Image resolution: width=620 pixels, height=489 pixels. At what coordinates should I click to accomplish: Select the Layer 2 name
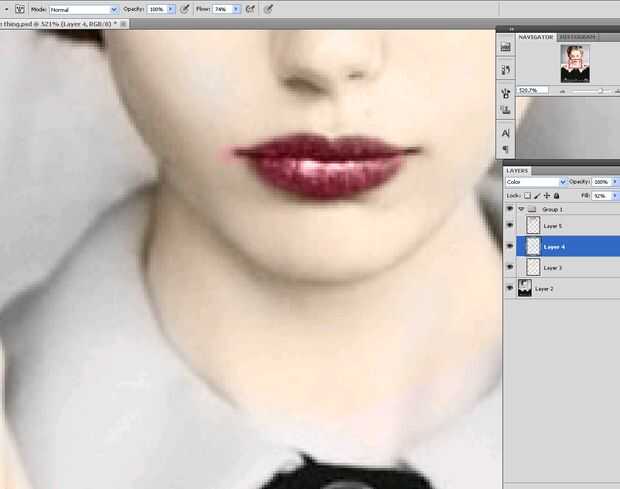pyautogui.click(x=544, y=289)
